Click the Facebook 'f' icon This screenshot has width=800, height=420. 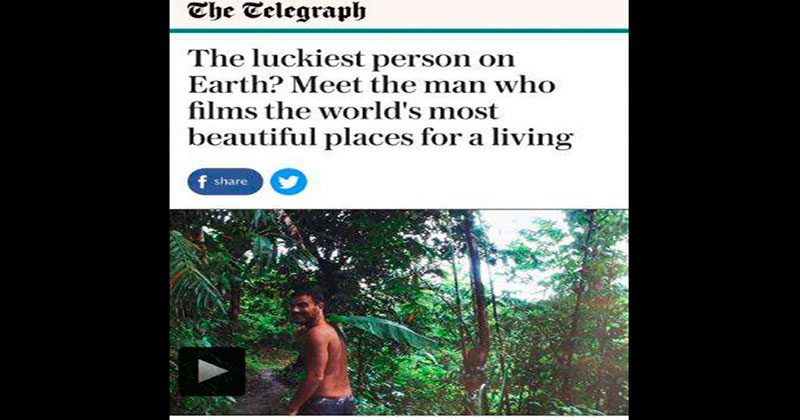(x=203, y=182)
